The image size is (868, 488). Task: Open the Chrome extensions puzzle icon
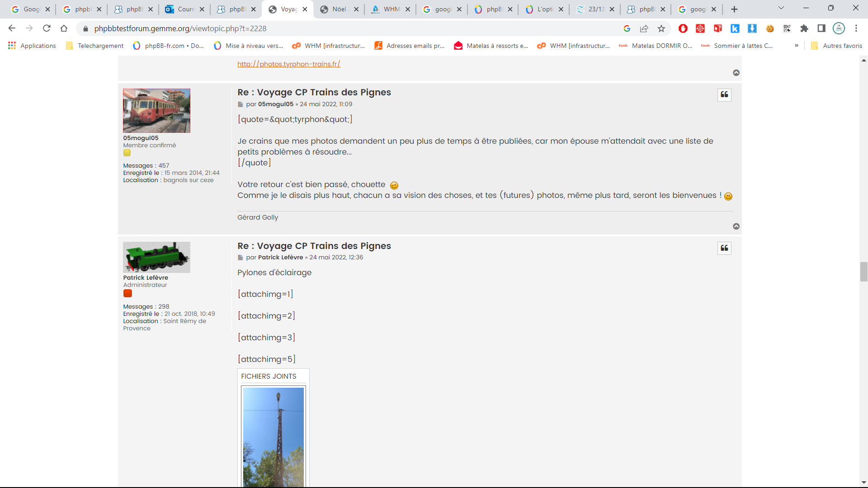tap(804, 28)
